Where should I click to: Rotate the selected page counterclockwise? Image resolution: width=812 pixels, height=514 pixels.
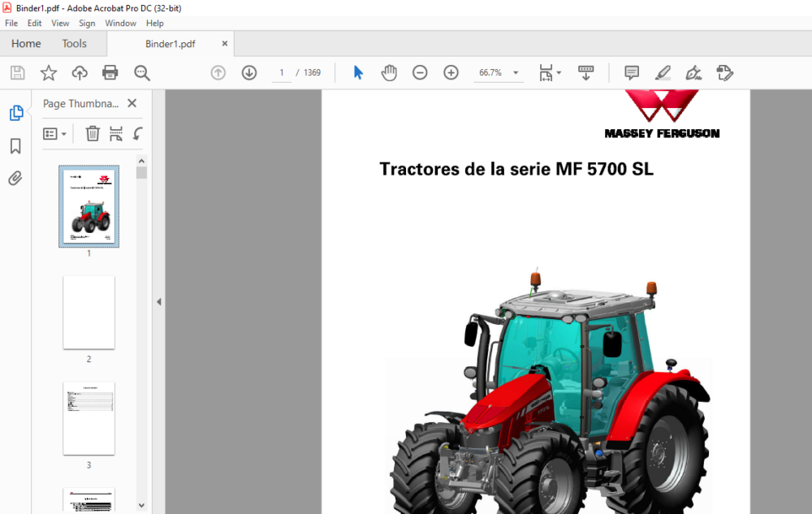137,134
